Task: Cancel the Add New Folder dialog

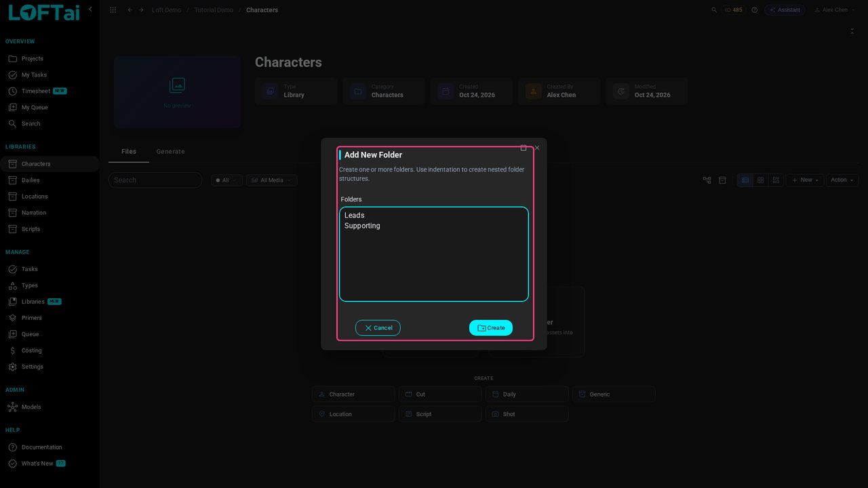Action: coord(378,328)
